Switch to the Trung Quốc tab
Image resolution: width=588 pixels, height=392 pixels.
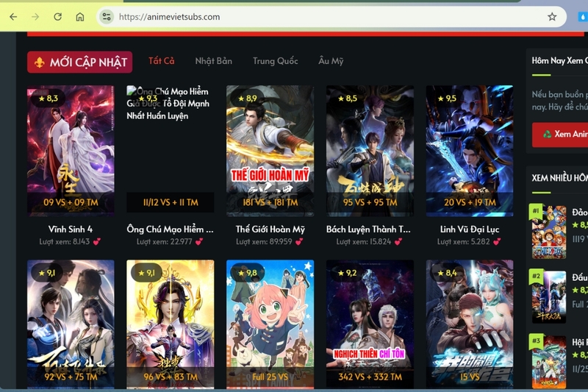click(x=275, y=61)
